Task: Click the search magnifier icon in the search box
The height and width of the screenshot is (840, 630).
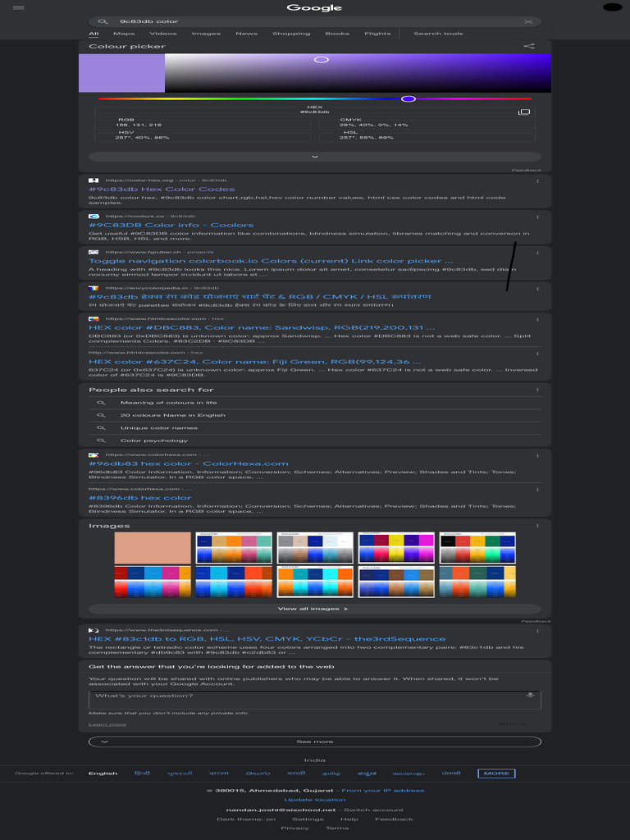Action: tap(103, 21)
